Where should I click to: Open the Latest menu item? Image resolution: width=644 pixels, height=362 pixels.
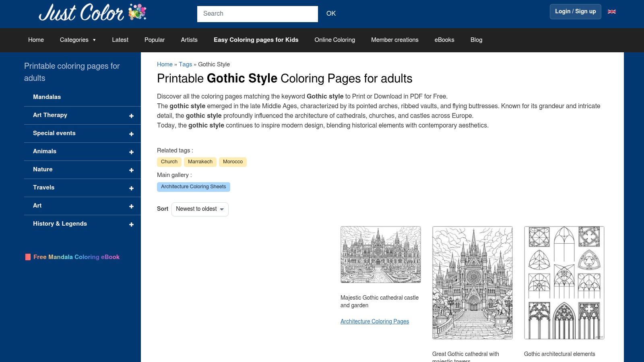[x=120, y=40]
